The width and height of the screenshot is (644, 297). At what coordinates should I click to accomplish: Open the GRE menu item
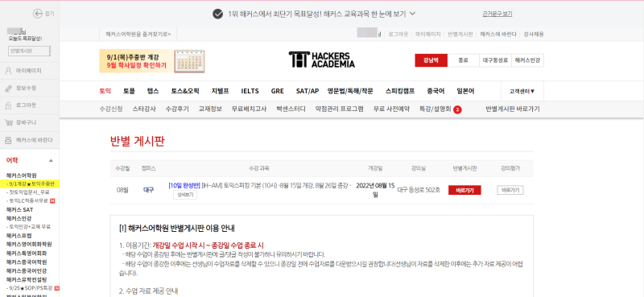coord(277,91)
